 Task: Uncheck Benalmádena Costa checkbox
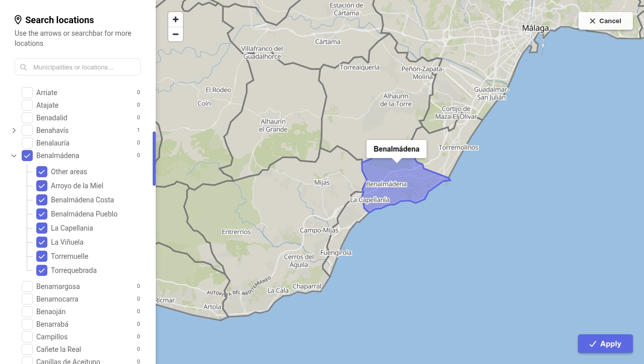click(x=42, y=200)
